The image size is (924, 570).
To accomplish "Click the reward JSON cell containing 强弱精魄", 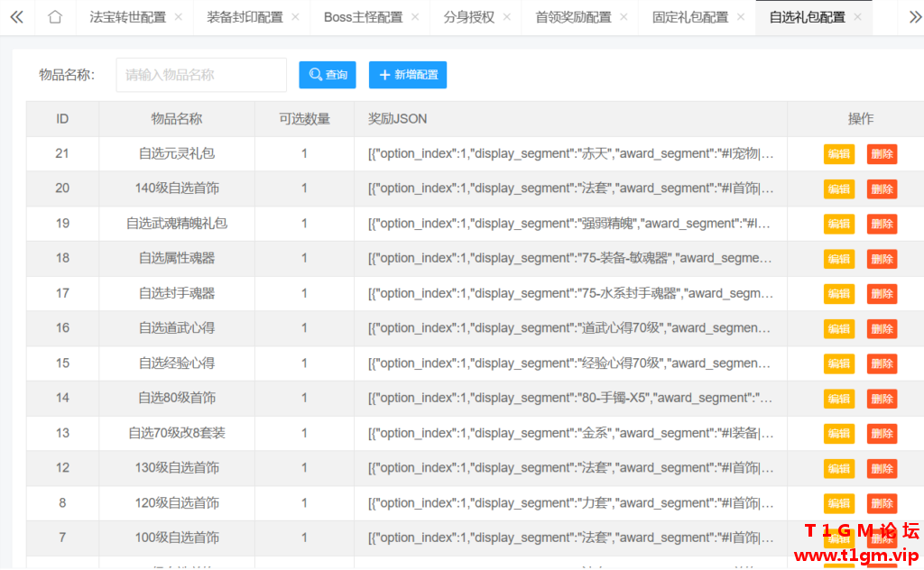I will point(570,224).
